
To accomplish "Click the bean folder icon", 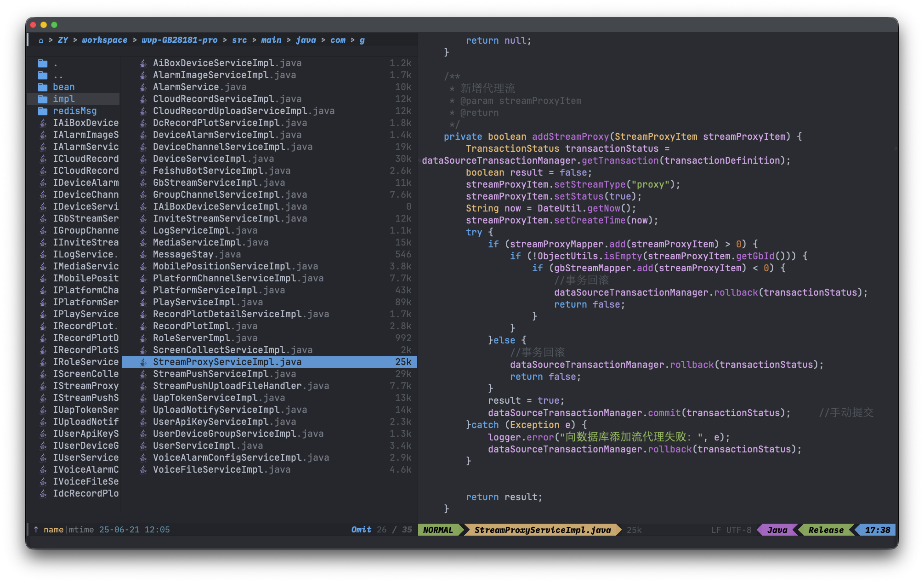I will pyautogui.click(x=43, y=87).
